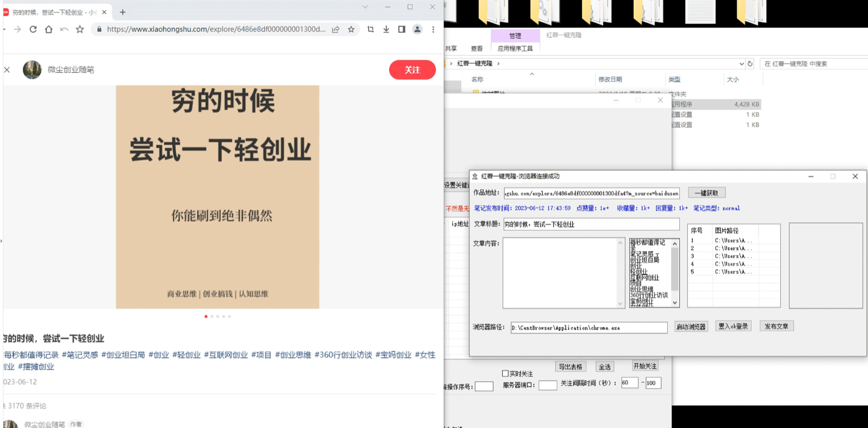
Task: Open the browser three-dot menu
Action: click(434, 30)
